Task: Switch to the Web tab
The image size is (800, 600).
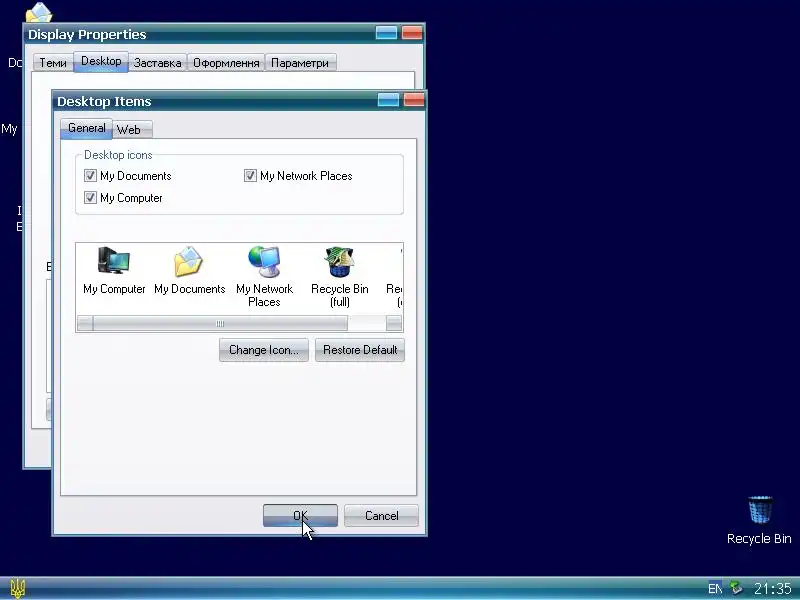Action: [132, 130]
